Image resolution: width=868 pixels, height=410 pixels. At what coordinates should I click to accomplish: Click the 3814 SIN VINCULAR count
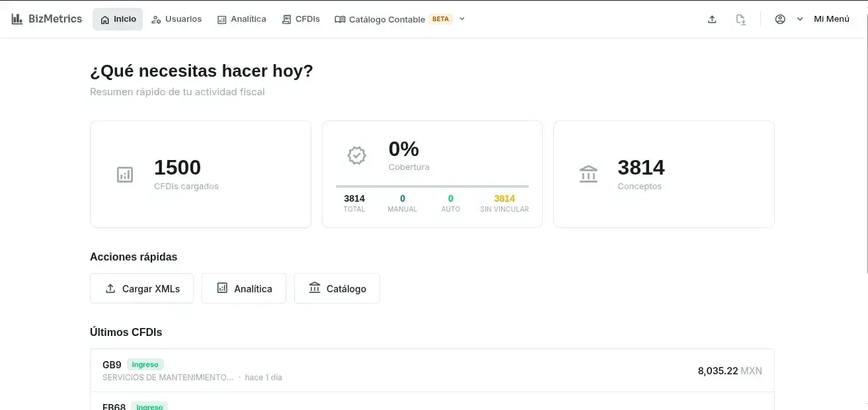pyautogui.click(x=504, y=198)
